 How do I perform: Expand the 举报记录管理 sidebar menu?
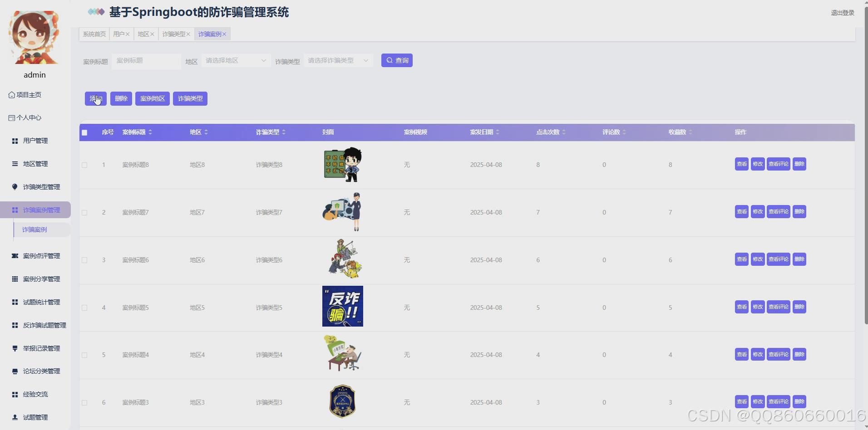(x=35, y=348)
